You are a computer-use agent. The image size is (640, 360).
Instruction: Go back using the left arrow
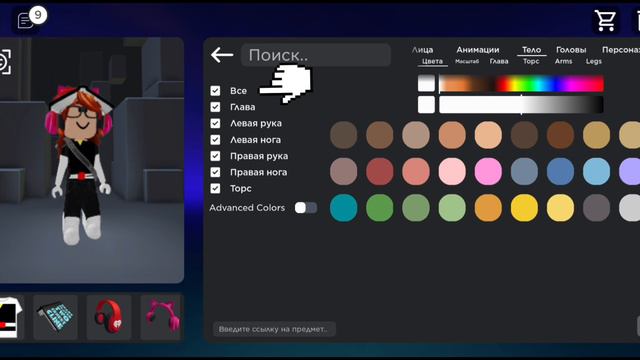(x=222, y=55)
